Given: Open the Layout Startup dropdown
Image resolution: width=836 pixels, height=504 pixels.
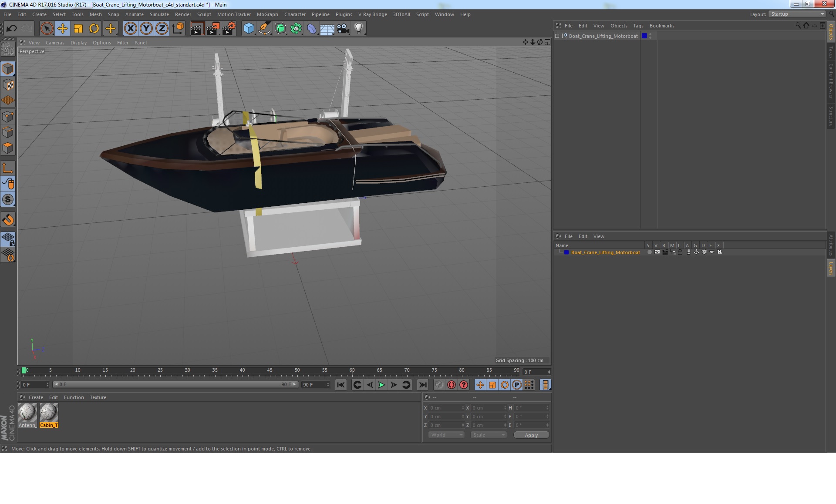Looking at the screenshot, I should 797,14.
